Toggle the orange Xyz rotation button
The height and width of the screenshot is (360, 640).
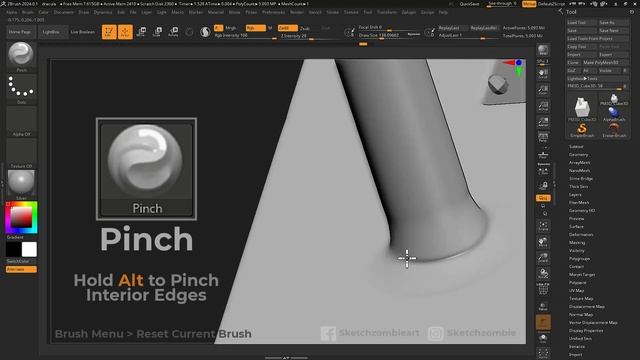point(543,198)
